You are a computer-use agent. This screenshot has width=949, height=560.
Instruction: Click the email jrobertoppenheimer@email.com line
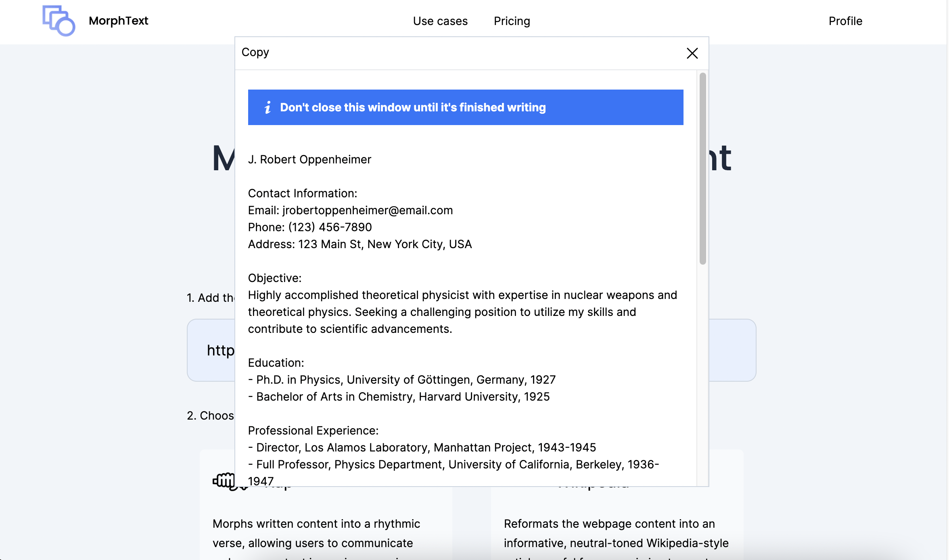point(350,211)
